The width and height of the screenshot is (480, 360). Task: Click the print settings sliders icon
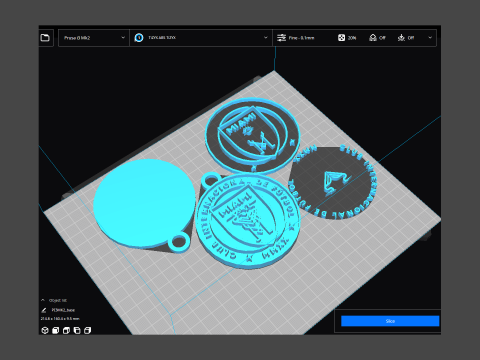282,38
